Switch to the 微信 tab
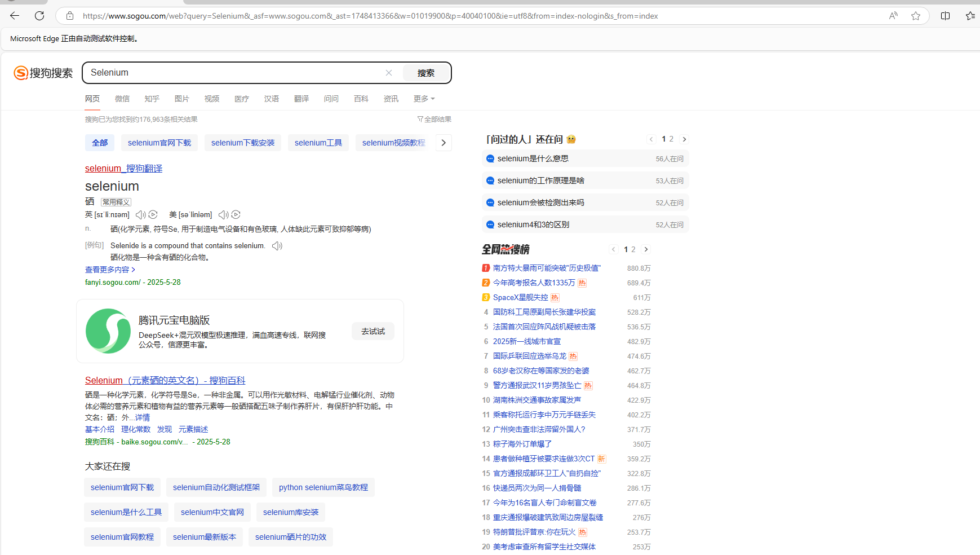 tap(122, 99)
